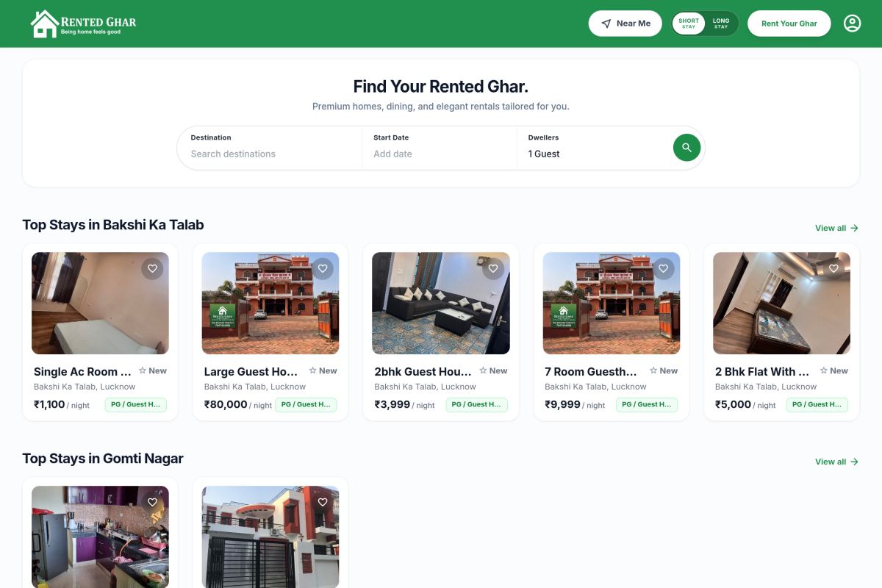Click the ₹1,100 / night price
The width and height of the screenshot is (882, 588).
pos(62,404)
